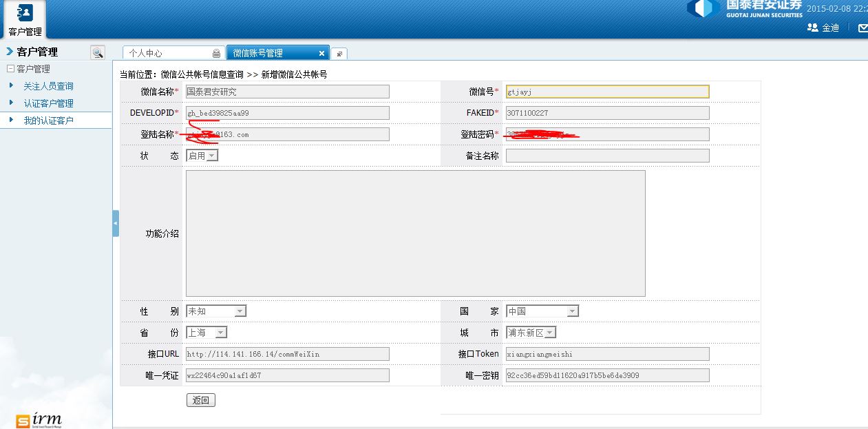Open 认证客户管理 in the sidebar
This screenshot has width=868, height=429.
pos(48,103)
